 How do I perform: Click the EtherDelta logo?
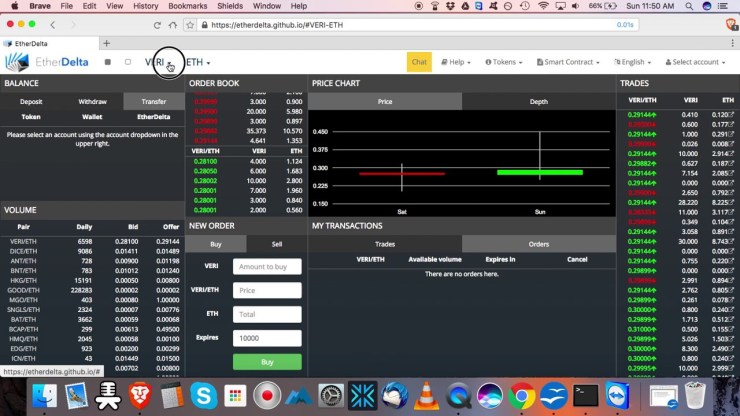(x=37, y=62)
